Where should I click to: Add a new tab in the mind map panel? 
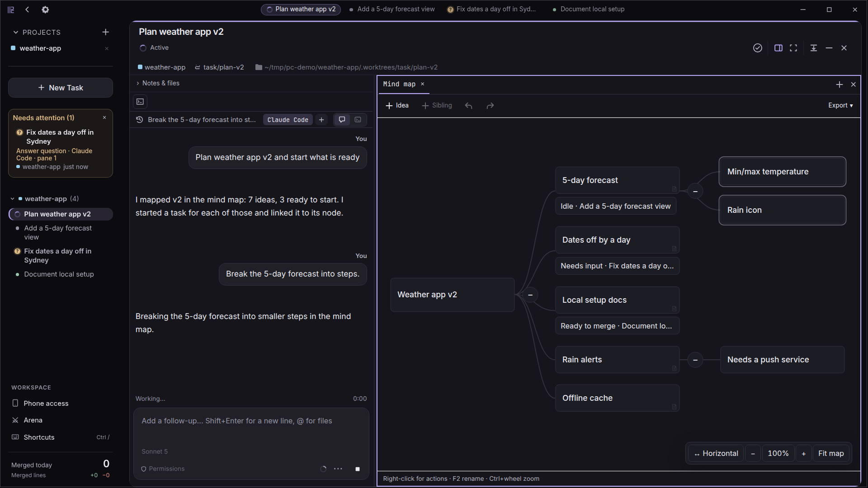point(840,84)
